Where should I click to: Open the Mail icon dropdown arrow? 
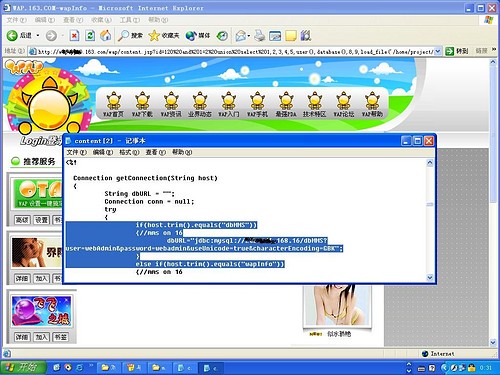[x=249, y=36]
